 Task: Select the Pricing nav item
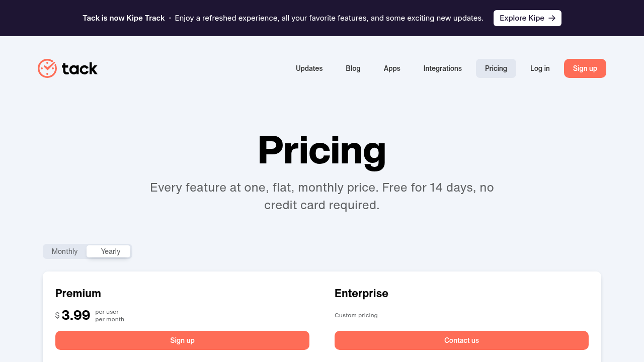(496, 68)
